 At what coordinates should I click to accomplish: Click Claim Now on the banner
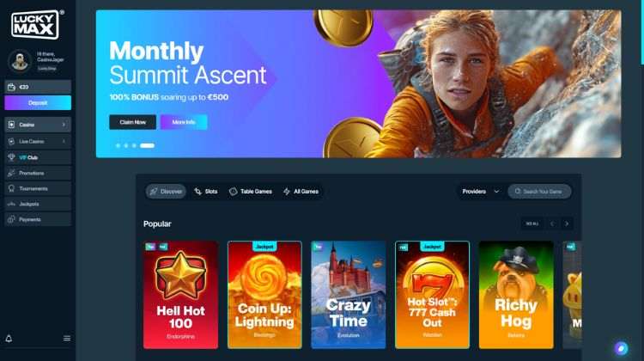[132, 122]
